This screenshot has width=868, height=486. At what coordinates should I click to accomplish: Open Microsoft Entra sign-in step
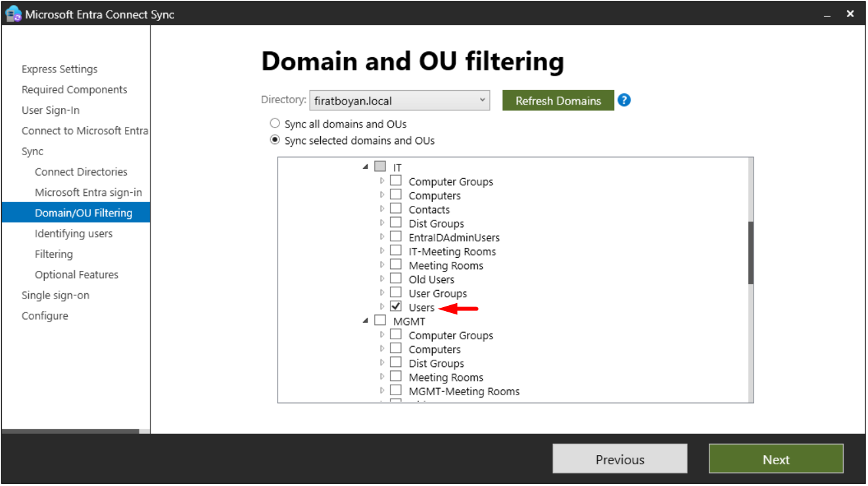(88, 192)
